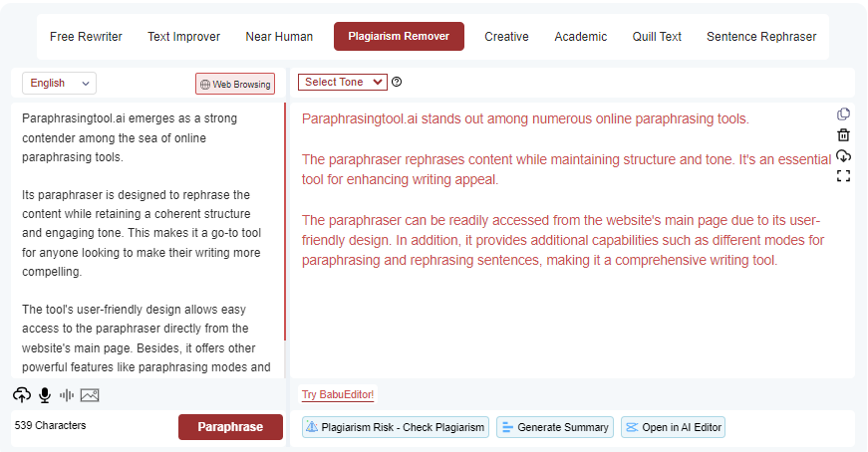Copy the paraphrased output text
Viewport: 868px width, 452px height.
click(x=843, y=113)
